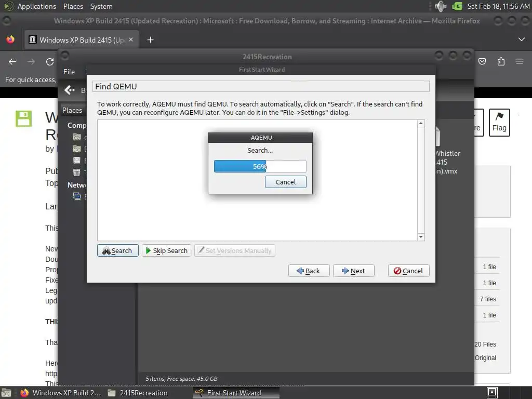Select first Computer folder icon in sidebar
Image resolution: width=532 pixels, height=399 pixels.
point(77,137)
